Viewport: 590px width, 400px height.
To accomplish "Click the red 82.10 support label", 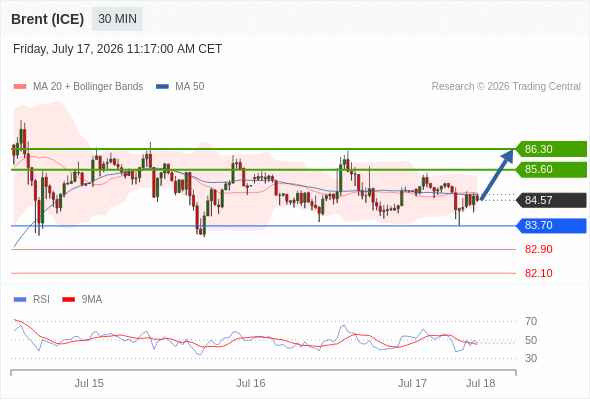I will pos(538,273).
